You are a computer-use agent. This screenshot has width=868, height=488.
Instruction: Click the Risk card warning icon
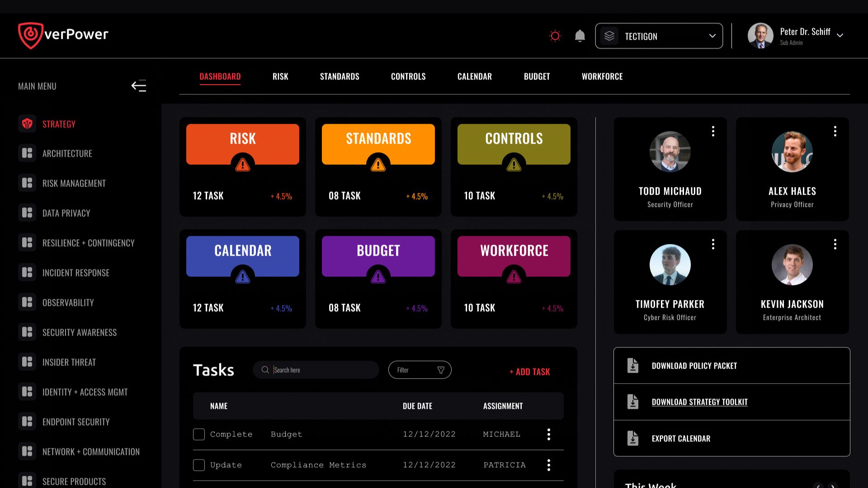click(243, 165)
